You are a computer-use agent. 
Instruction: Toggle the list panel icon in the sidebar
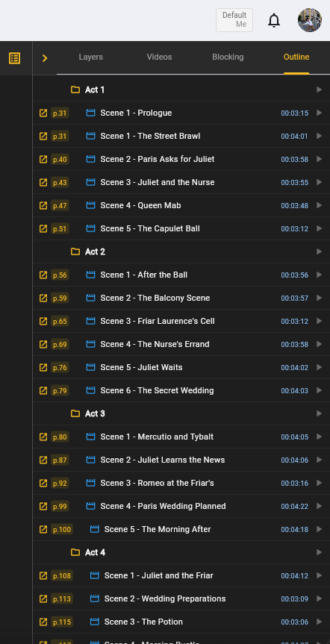[14, 58]
